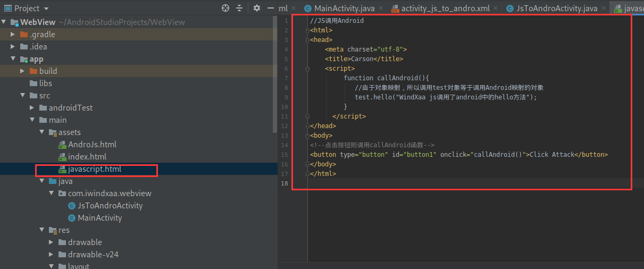Click the com.iwindxaa.webview package icon
Viewport: 644px width, 269px height.
(62, 194)
